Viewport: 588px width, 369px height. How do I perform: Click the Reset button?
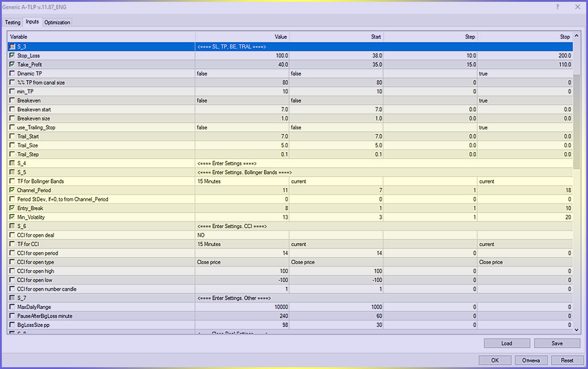coord(567,360)
